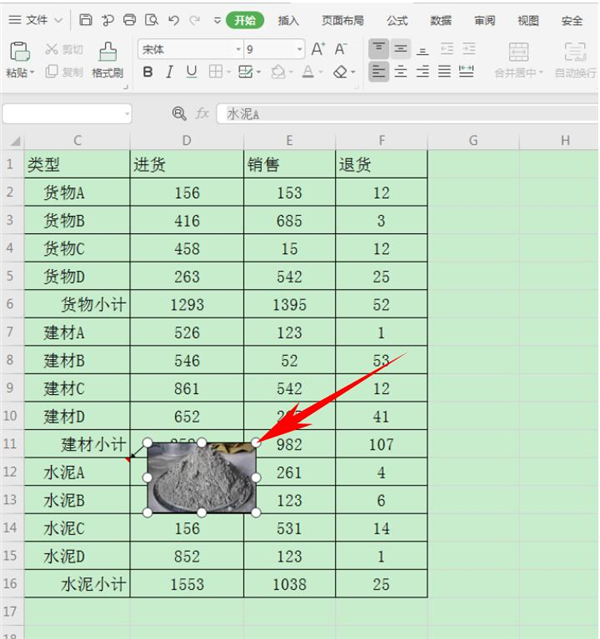Switch to the 公式 tab
This screenshot has height=639, width=600.
tap(397, 20)
